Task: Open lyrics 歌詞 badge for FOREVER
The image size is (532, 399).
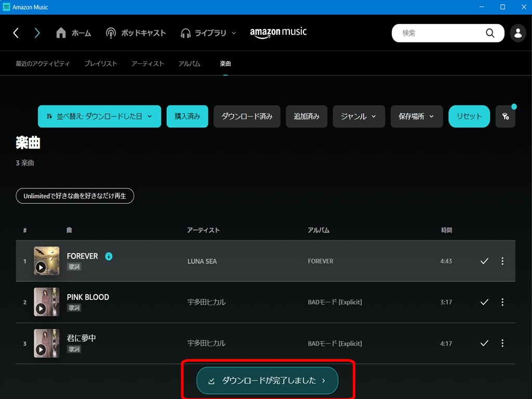Action: [74, 267]
